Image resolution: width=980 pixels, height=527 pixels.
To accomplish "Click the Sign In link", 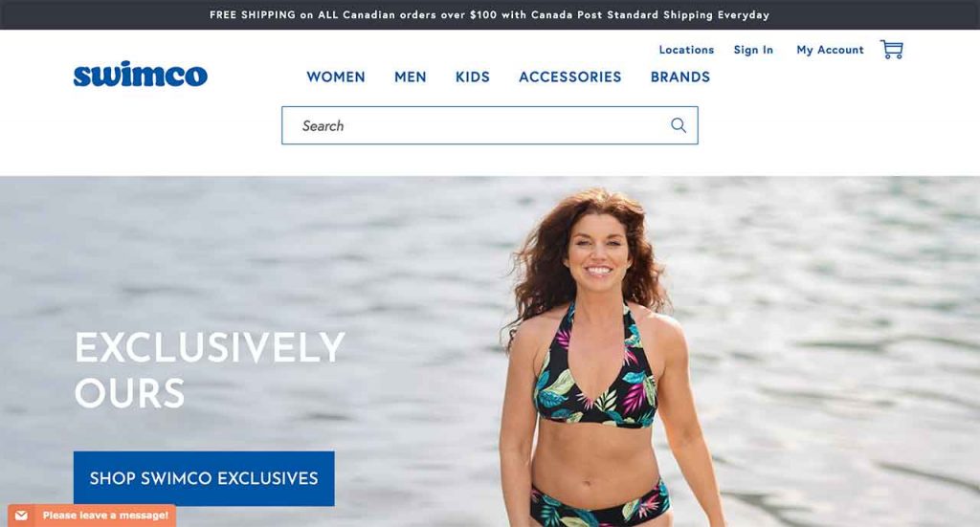I will click(753, 50).
